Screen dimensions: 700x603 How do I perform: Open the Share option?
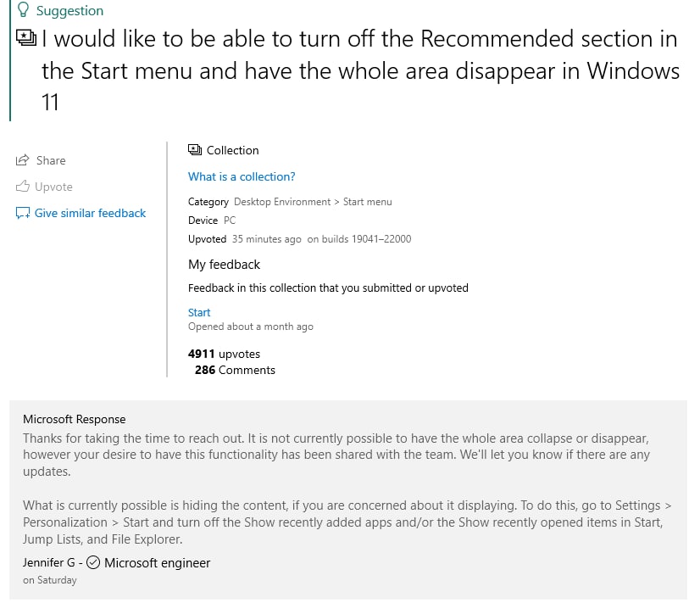tap(41, 160)
